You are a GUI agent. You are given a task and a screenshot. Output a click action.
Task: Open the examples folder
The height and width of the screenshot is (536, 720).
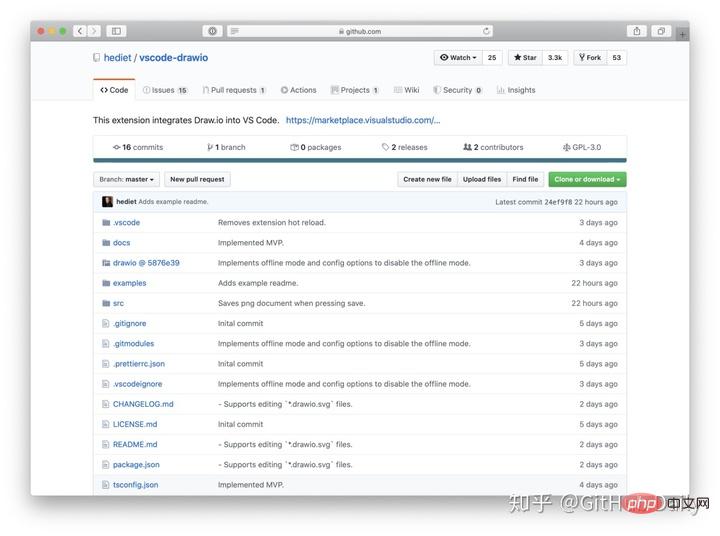129,283
